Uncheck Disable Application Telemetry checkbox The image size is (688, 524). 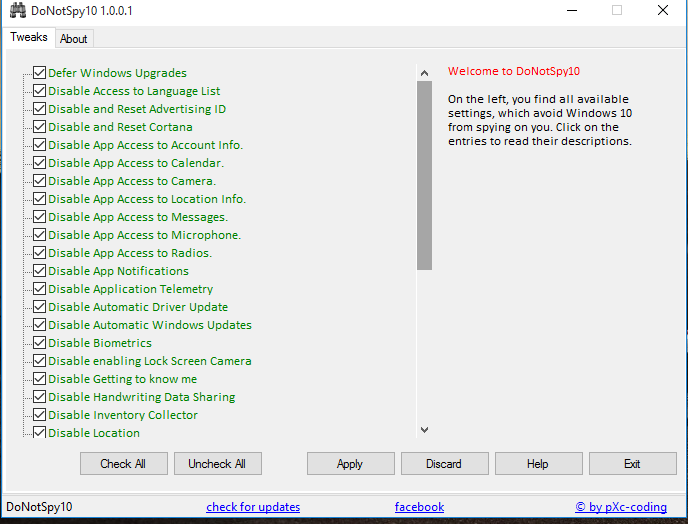pyautogui.click(x=39, y=288)
